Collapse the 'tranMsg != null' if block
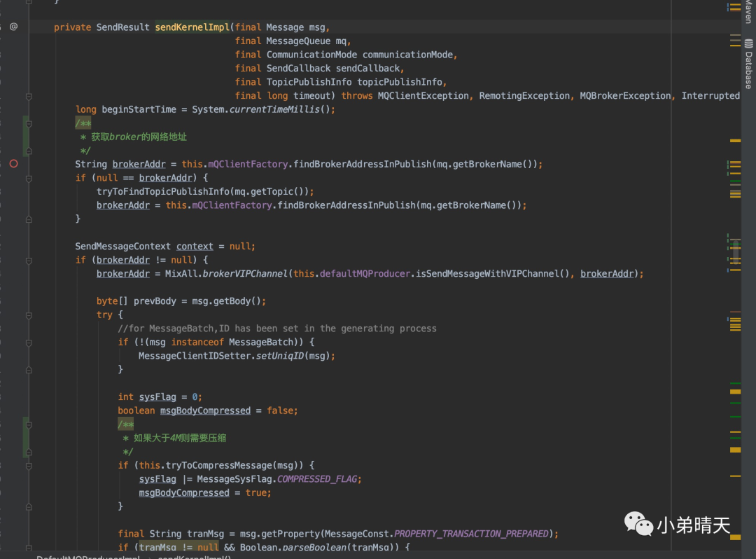Image resolution: width=756 pixels, height=559 pixels. (29, 548)
